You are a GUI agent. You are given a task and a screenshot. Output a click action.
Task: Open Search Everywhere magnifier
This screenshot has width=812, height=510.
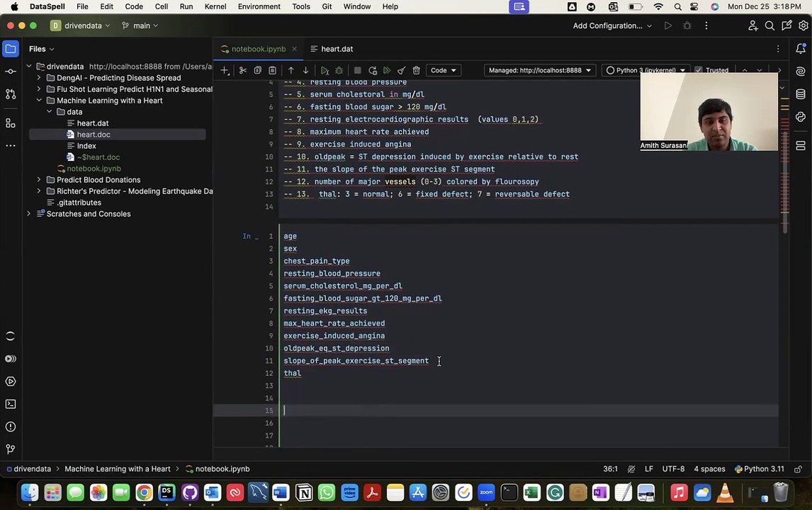pyautogui.click(x=769, y=26)
